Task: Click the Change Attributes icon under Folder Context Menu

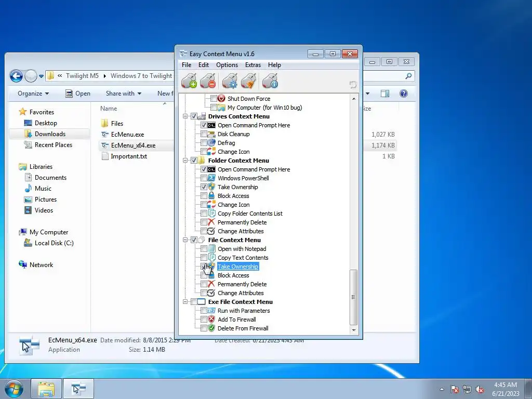Action: (211, 231)
